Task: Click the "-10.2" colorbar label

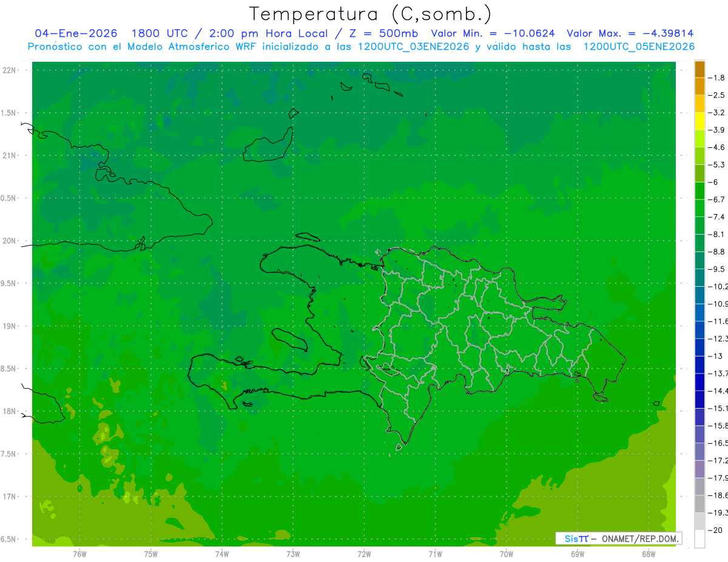Action: 719,286
